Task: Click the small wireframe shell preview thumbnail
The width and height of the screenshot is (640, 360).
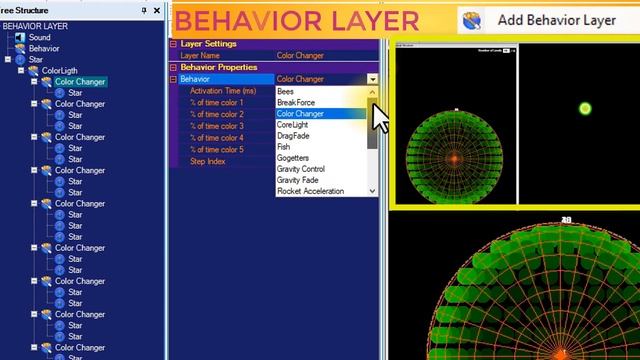Action: 455,157
